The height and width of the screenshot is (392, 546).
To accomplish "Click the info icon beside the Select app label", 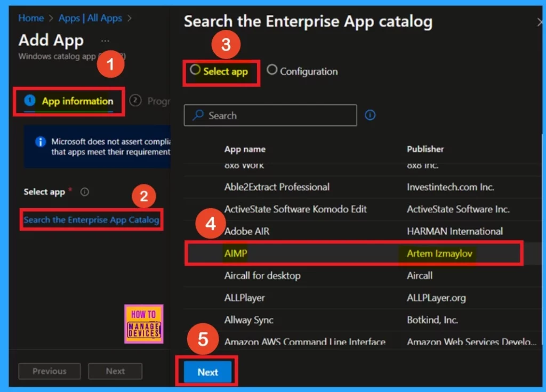I will tap(85, 192).
